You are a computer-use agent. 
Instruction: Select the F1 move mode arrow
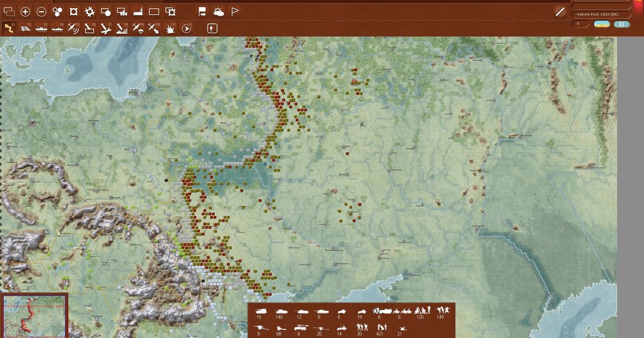point(9,27)
